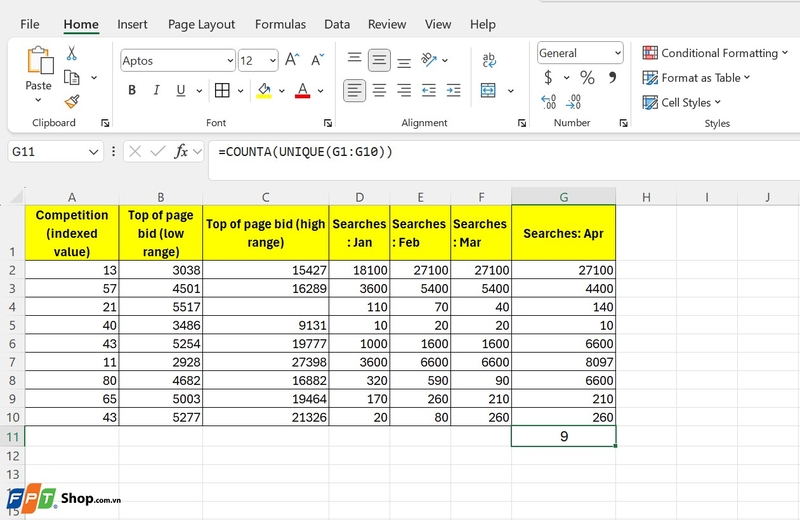Image resolution: width=800 pixels, height=520 pixels.
Task: Select Align Left icon
Action: [x=354, y=91]
